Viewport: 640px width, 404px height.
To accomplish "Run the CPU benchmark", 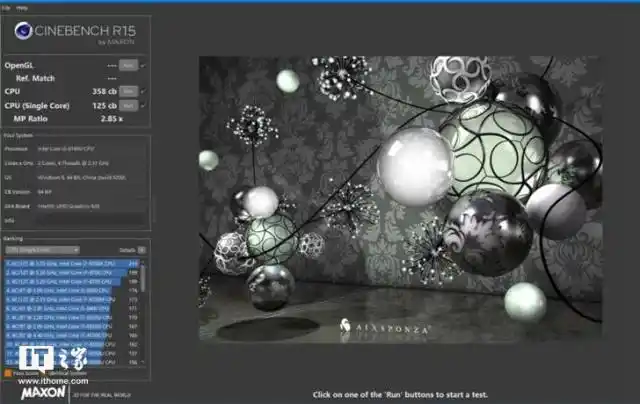I will coord(128,91).
